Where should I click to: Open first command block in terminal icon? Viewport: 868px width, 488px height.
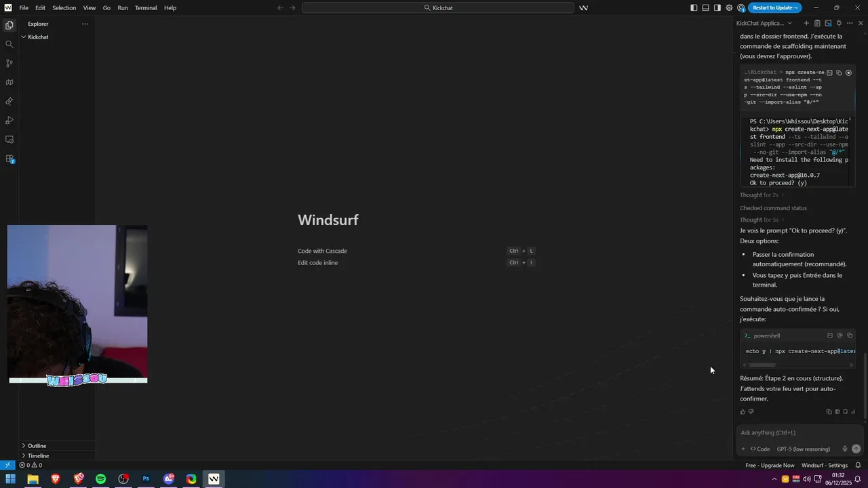(x=829, y=73)
